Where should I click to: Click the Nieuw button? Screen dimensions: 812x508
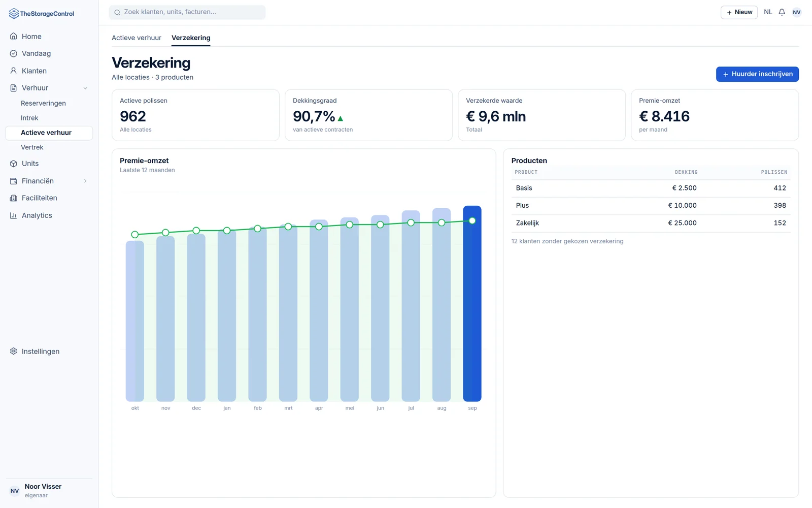tap(739, 12)
